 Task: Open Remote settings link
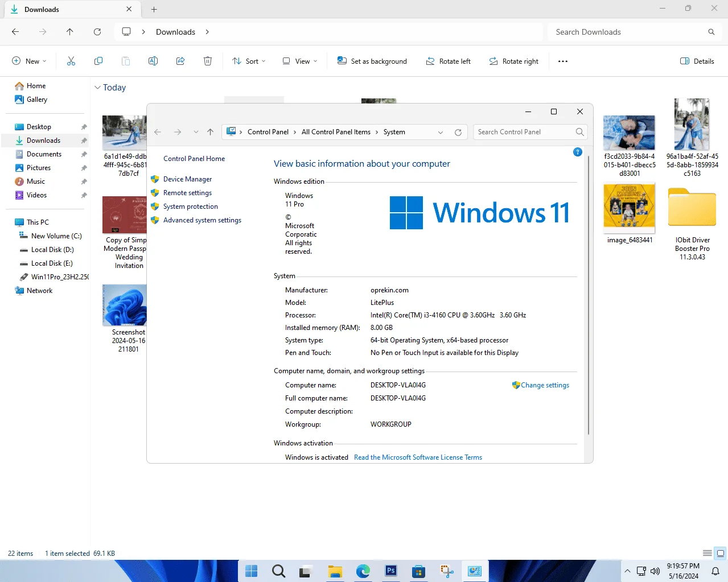pos(187,193)
